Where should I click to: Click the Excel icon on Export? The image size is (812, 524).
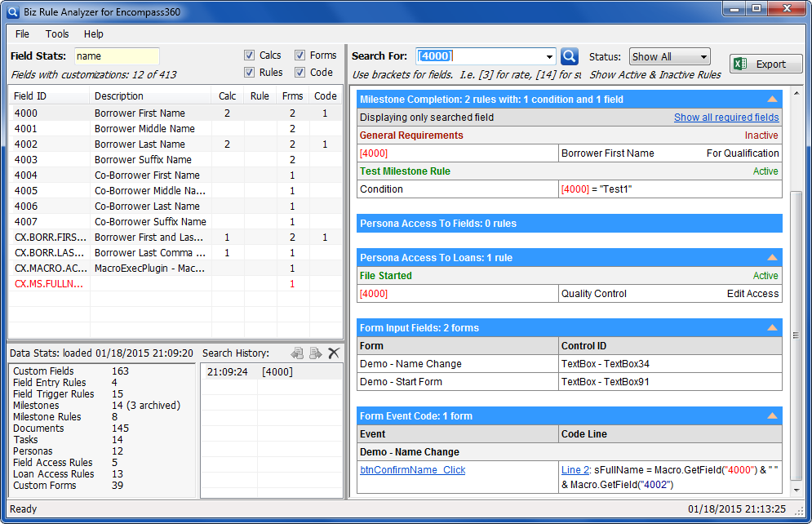(x=740, y=64)
